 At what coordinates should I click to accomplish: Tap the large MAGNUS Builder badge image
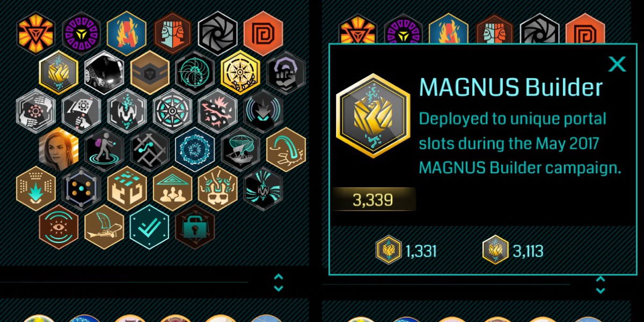(x=373, y=116)
